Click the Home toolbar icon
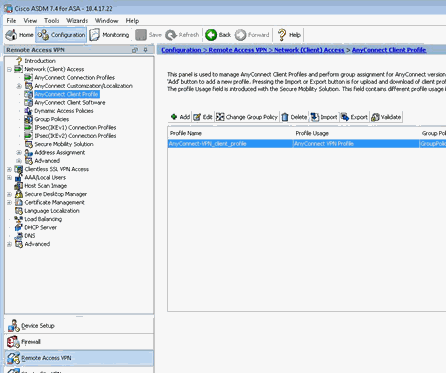Viewport: 446px width, 373px height. 11,35
